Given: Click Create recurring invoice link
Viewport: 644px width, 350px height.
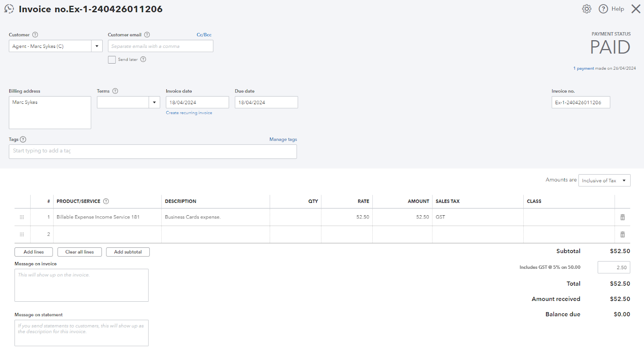Looking at the screenshot, I should pyautogui.click(x=189, y=113).
